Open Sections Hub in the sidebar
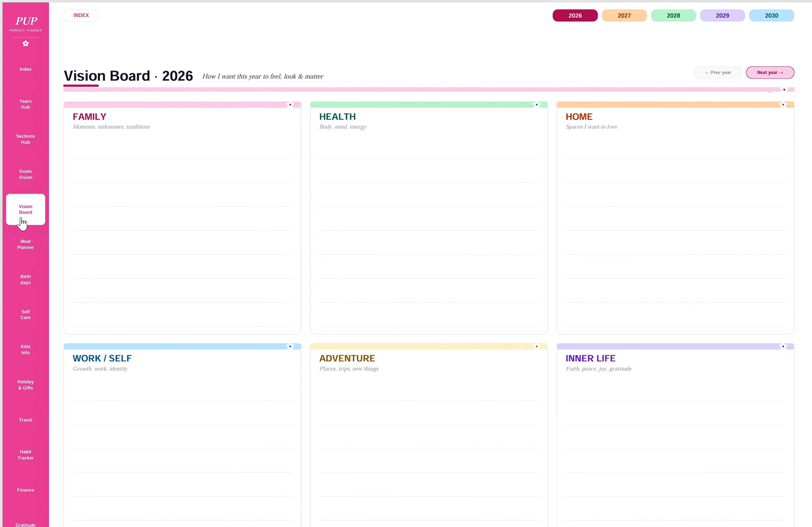This screenshot has width=812, height=527. 26,139
